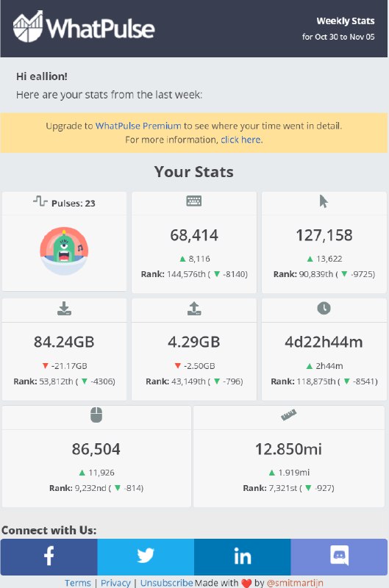Open the Discord social button
This screenshot has width=389, height=588.
(x=339, y=557)
